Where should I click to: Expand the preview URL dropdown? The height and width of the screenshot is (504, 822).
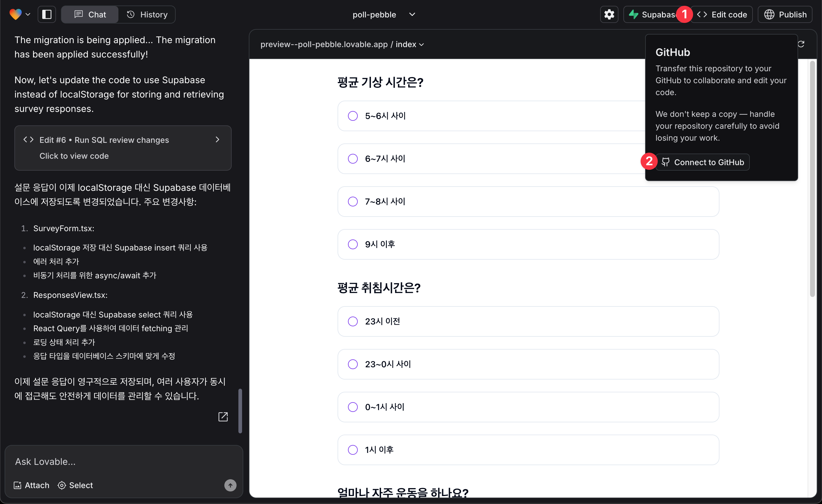coord(424,44)
